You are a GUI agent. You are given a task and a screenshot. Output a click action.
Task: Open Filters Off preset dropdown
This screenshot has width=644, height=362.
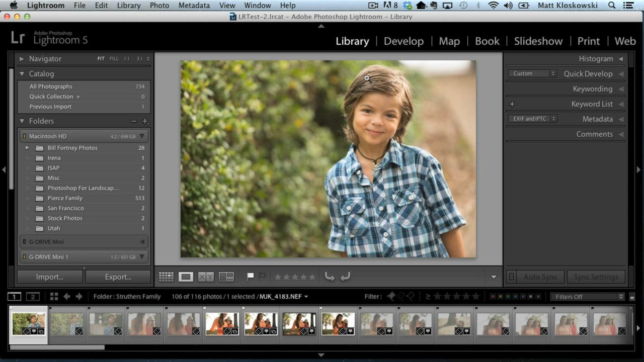point(587,297)
